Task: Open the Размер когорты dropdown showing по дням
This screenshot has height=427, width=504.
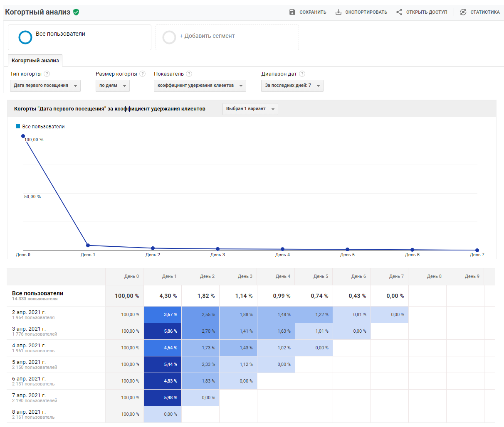Action: [x=112, y=86]
